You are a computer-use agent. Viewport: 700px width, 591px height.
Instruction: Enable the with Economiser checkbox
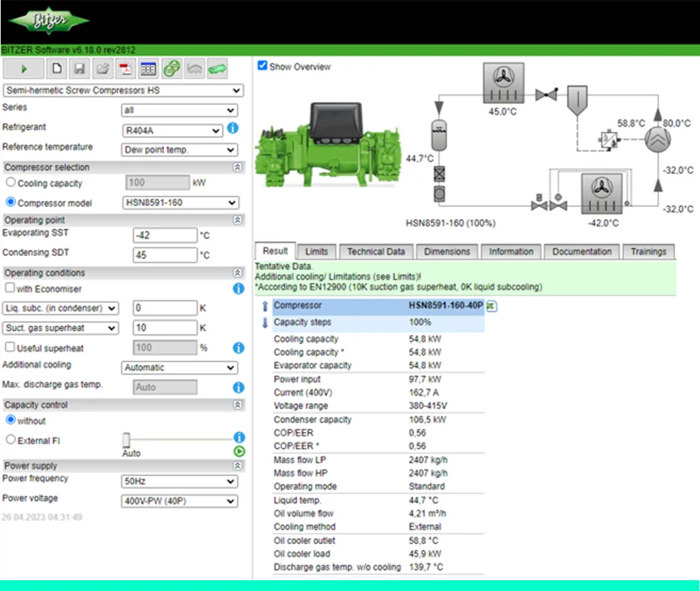pos(9,288)
